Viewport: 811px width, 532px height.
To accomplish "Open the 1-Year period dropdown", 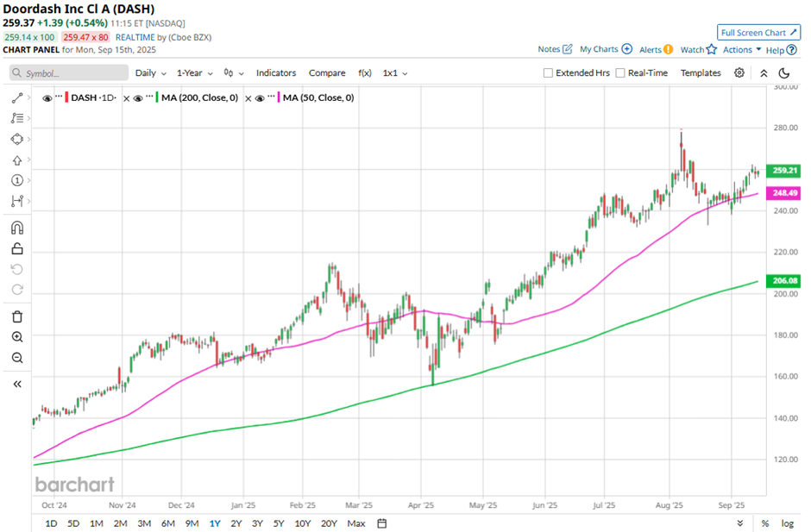I will coord(195,73).
